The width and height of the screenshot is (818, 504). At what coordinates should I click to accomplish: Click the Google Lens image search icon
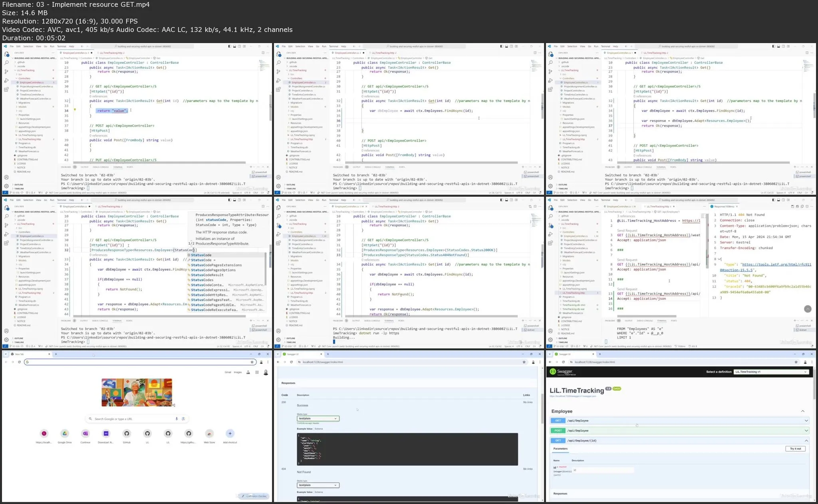tap(183, 419)
